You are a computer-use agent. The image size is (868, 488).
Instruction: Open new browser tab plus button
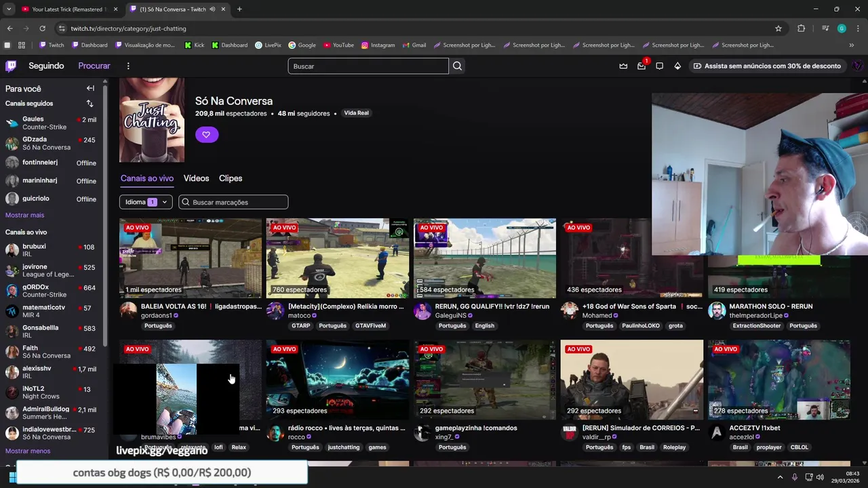pos(239,9)
